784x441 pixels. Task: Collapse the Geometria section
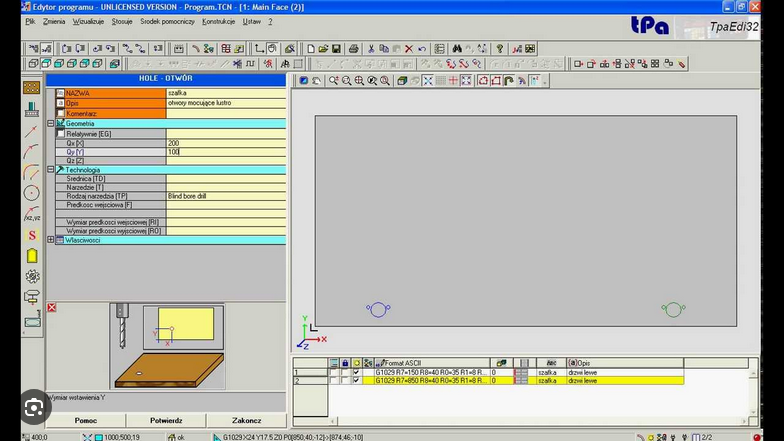point(50,123)
